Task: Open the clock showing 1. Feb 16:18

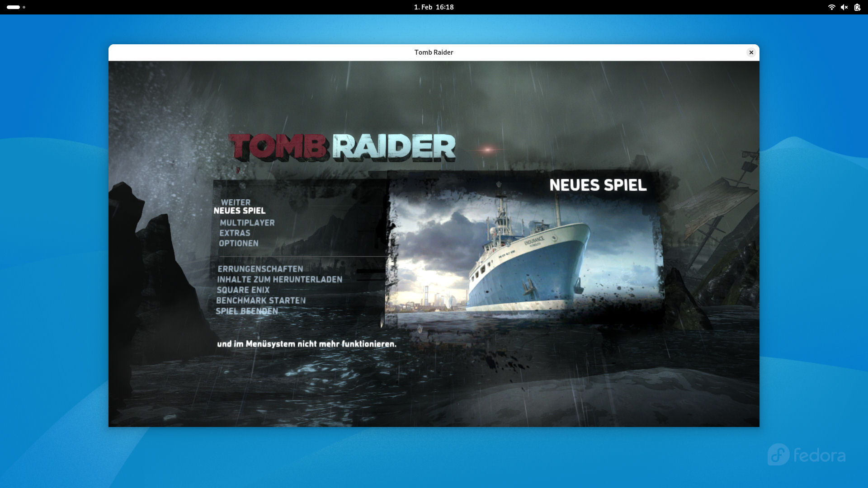Action: [x=434, y=7]
